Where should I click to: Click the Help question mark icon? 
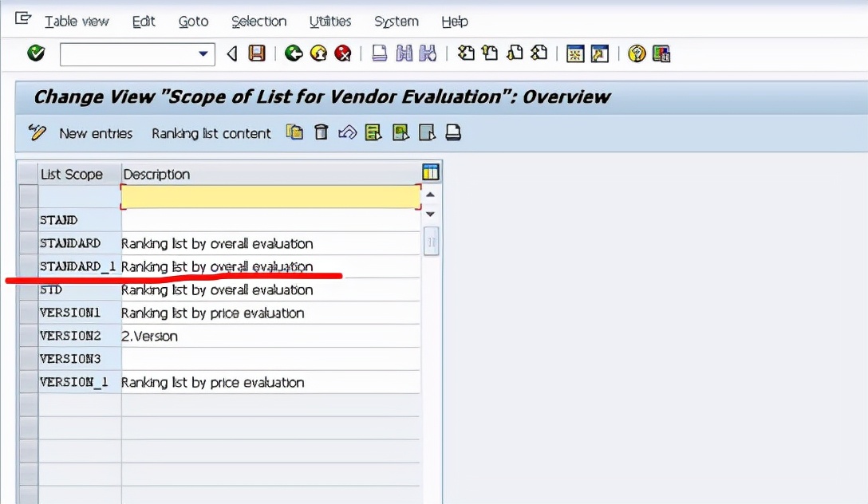pyautogui.click(x=637, y=53)
